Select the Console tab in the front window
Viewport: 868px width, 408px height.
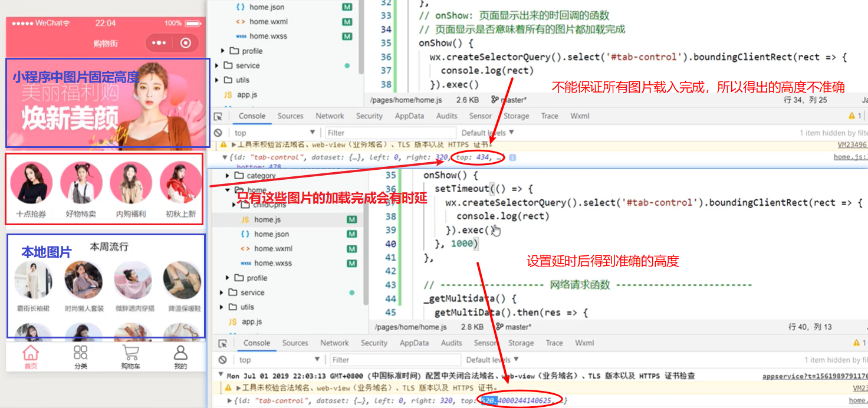click(257, 343)
